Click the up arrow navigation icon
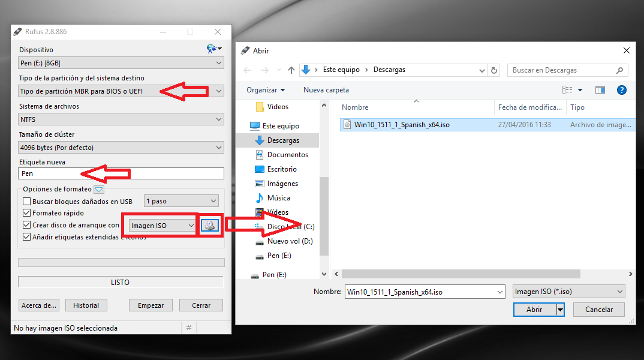644x360 pixels. tap(291, 70)
